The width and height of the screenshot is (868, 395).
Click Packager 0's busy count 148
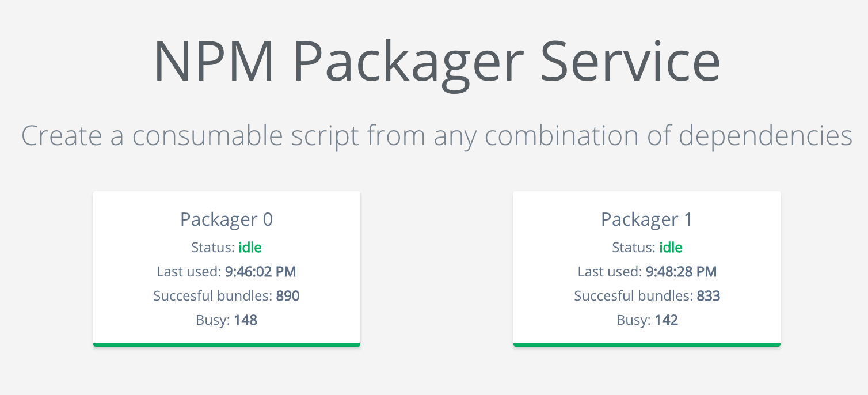[x=245, y=320]
